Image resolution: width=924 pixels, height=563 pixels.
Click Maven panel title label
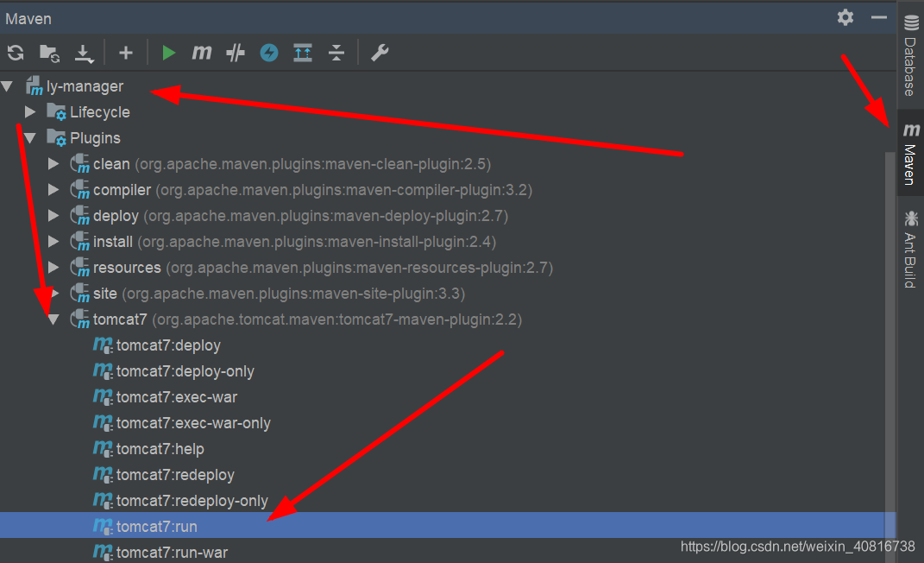tap(28, 19)
